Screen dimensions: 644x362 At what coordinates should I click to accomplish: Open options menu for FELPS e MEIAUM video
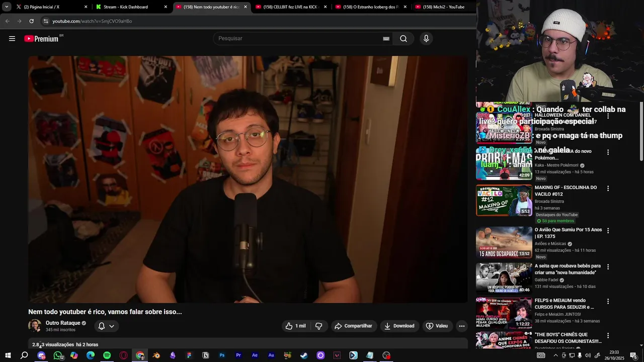[608, 302]
